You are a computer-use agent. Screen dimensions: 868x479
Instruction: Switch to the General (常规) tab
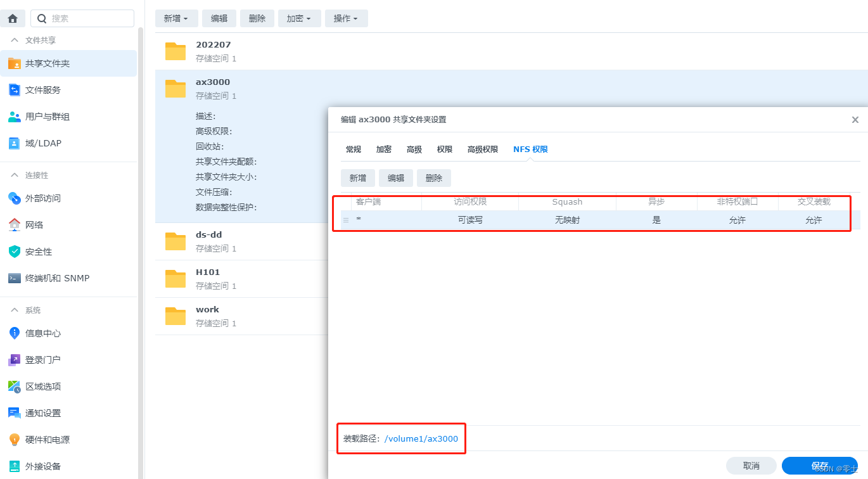pos(353,150)
